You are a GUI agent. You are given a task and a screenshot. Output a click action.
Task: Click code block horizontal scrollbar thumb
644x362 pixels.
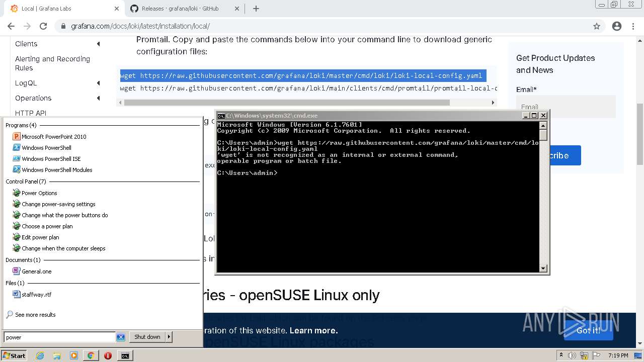(x=287, y=103)
